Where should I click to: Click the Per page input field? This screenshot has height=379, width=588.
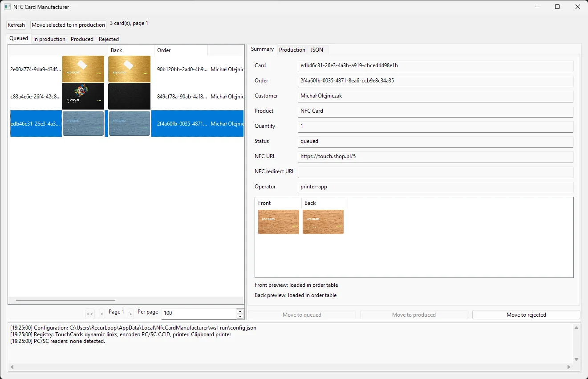tap(199, 314)
